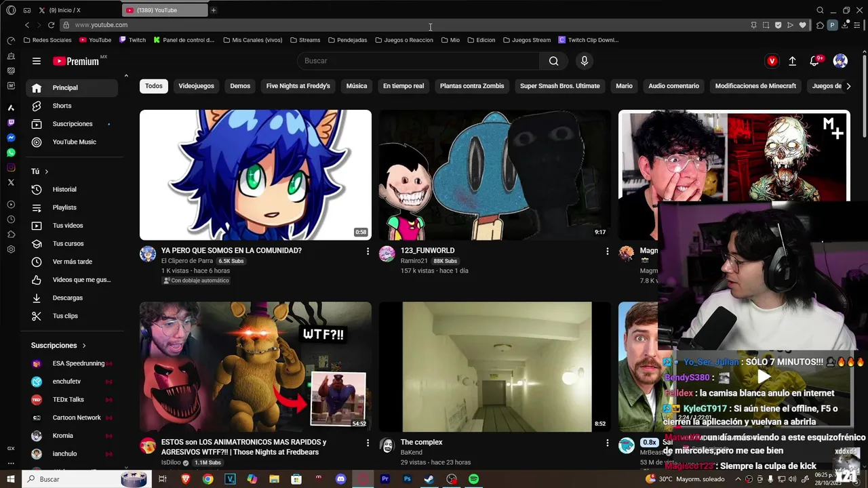Open Spotify from the Windows taskbar
This screenshot has width=868, height=488.
point(474,479)
